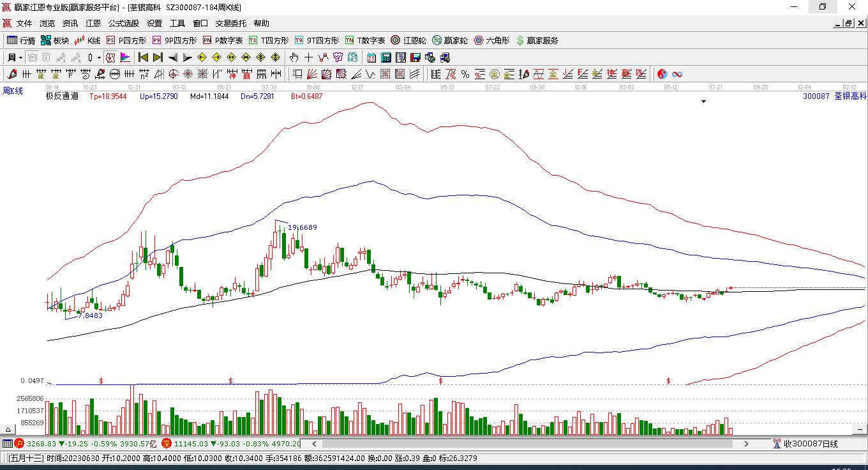Expand the candlestick style dropdown arrow

click(99, 57)
